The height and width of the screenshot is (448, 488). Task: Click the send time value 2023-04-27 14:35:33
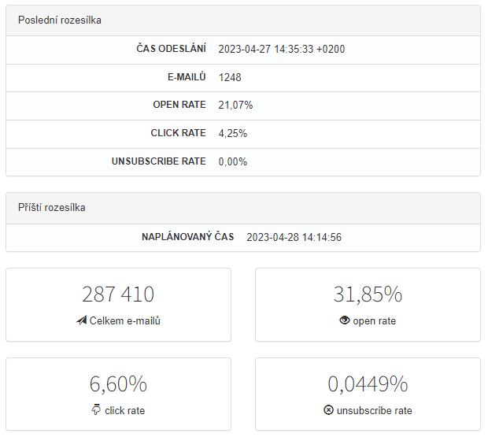point(282,49)
